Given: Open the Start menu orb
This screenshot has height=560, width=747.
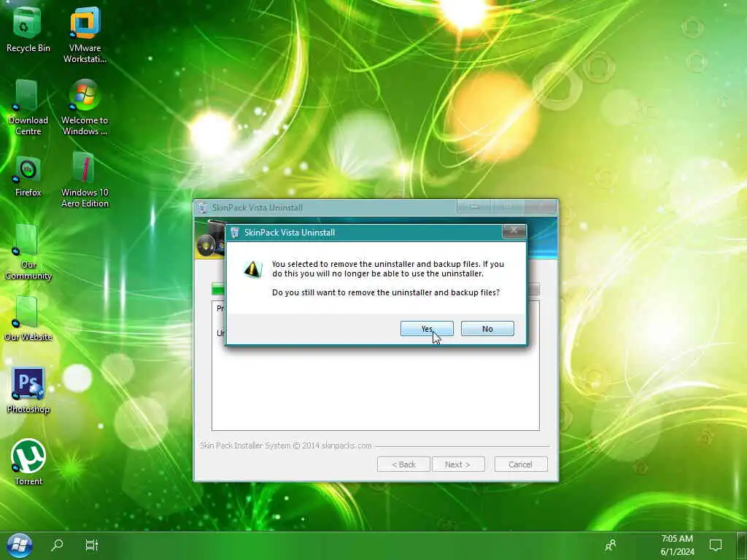Looking at the screenshot, I should 19,545.
